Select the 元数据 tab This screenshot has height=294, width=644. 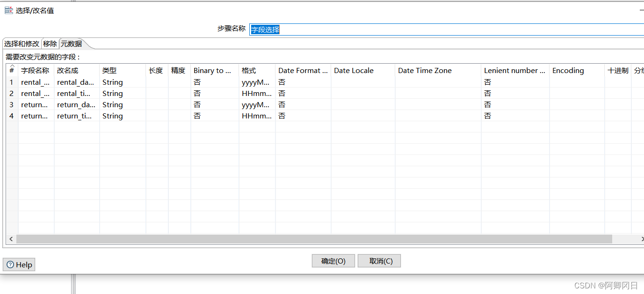tap(71, 44)
